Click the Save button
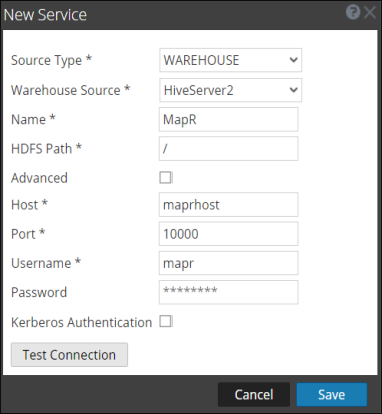Viewport: 382px width, 414px height. 332,394
